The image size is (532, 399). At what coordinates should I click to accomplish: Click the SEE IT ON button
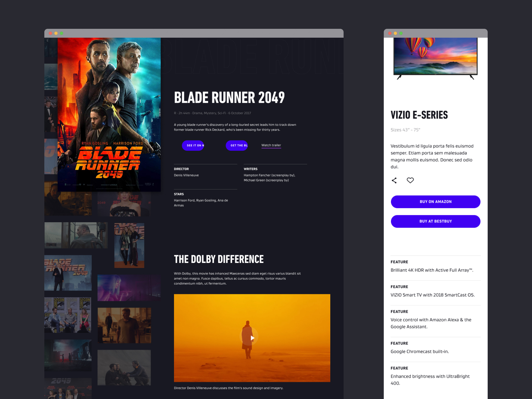point(193,145)
